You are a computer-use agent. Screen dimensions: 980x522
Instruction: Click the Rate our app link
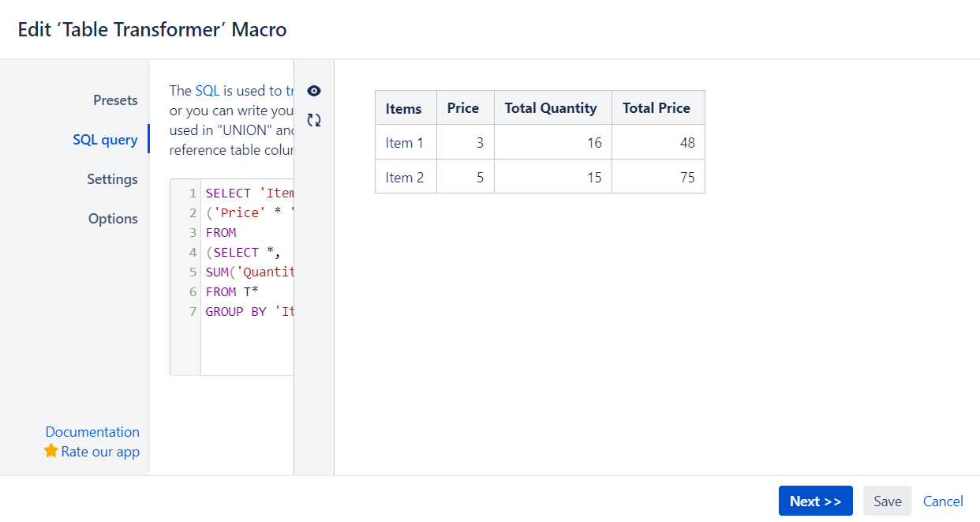(x=100, y=451)
